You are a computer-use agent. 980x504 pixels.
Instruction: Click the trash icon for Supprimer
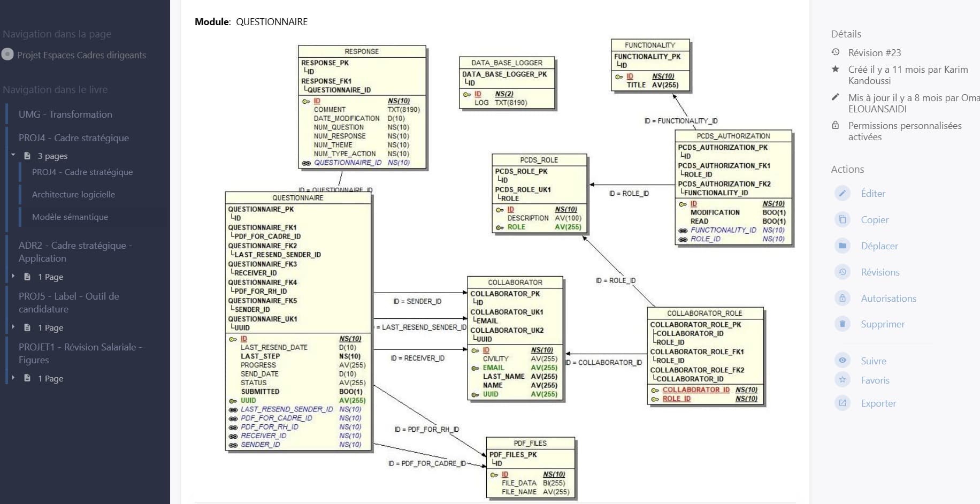click(x=842, y=324)
